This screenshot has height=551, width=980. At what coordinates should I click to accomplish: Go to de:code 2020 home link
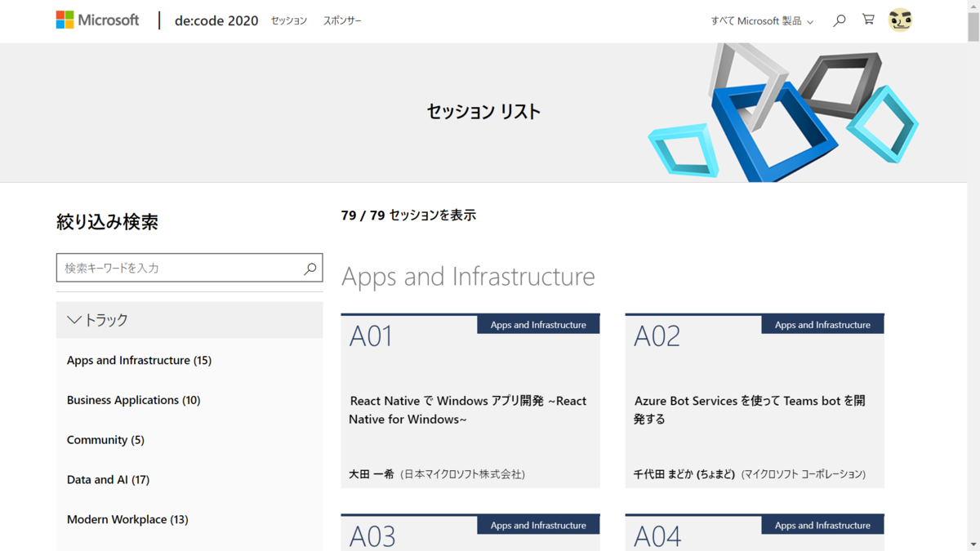(x=216, y=20)
